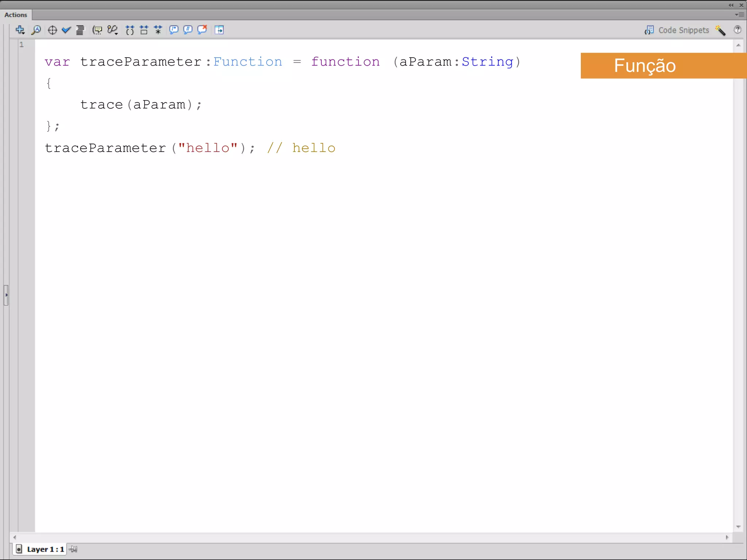Click the Code Snippets page icon
Screen dimensions: 747x560
tap(649, 30)
